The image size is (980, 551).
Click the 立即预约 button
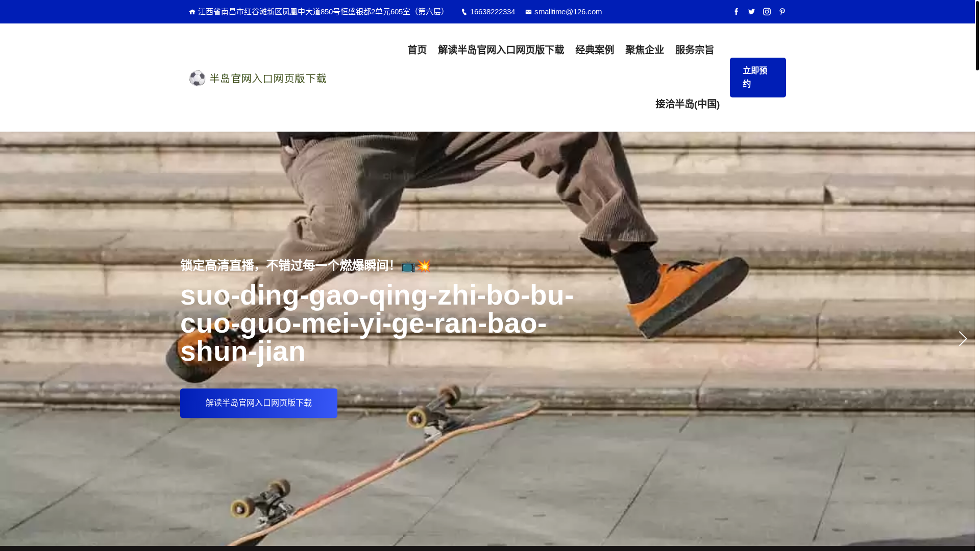coord(758,78)
